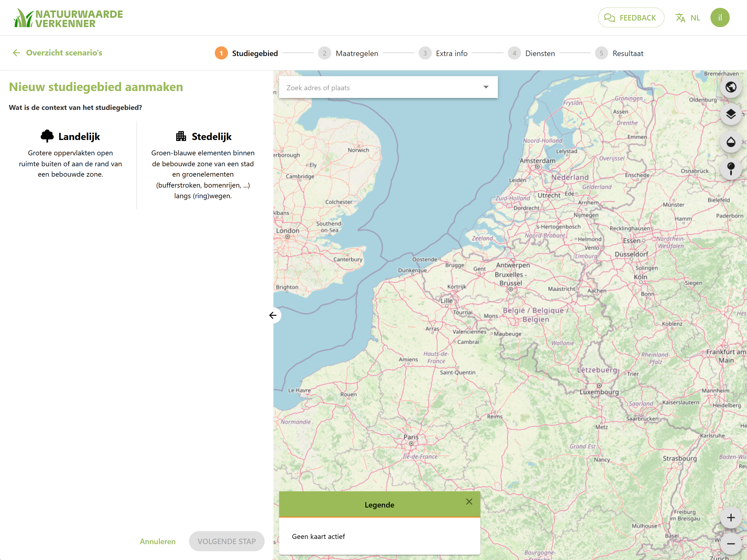Select step 5 Resultaat
This screenshot has height=560, width=747.
tap(619, 53)
